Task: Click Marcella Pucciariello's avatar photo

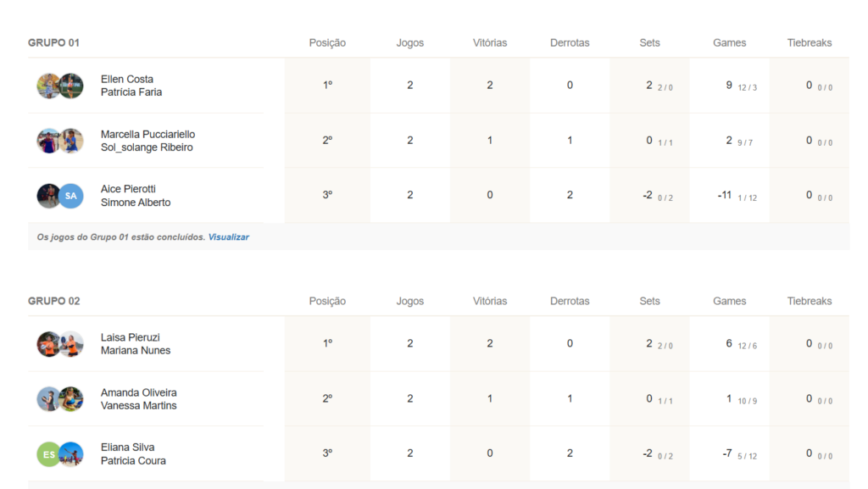Action: 48,141
